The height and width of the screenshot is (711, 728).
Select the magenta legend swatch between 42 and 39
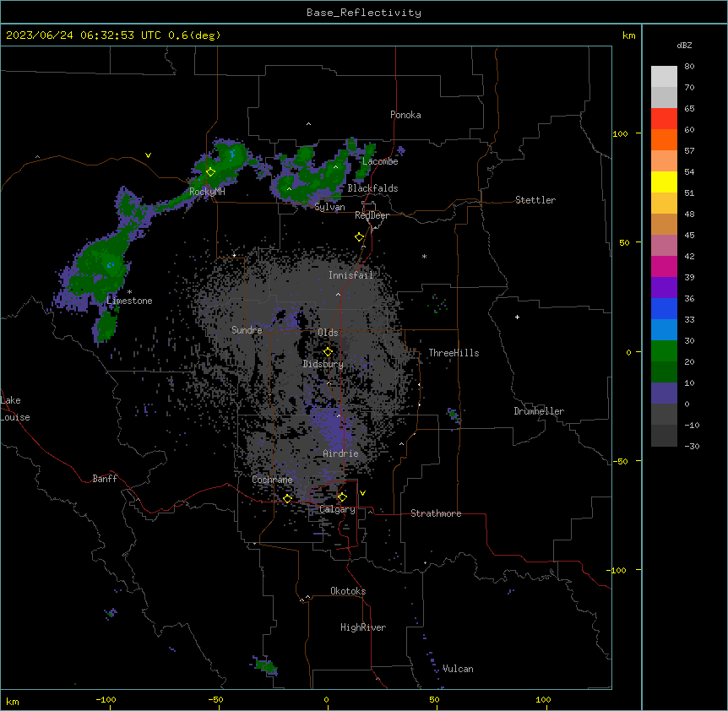tap(664, 266)
